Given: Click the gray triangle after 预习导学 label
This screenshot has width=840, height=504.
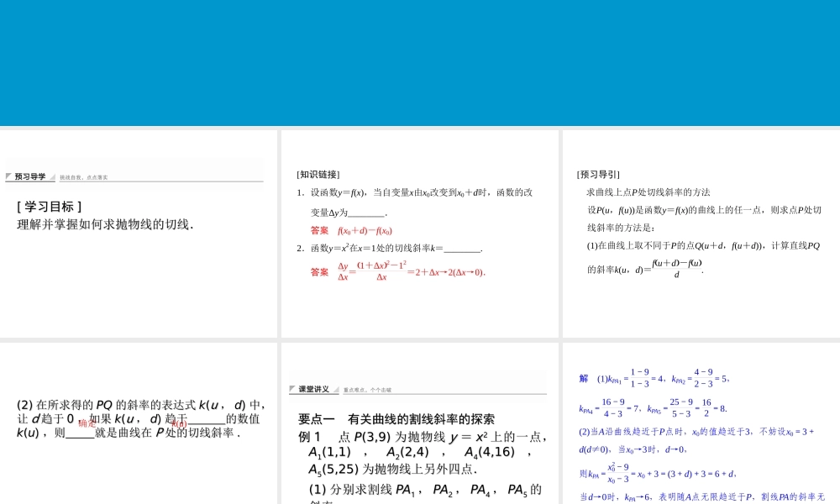Looking at the screenshot, I should (x=51, y=178).
